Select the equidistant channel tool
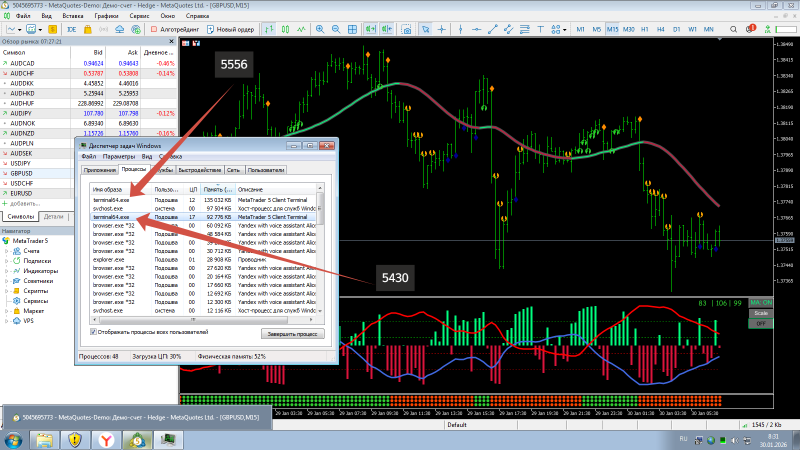The image size is (800, 450). pyautogui.click(x=508, y=30)
